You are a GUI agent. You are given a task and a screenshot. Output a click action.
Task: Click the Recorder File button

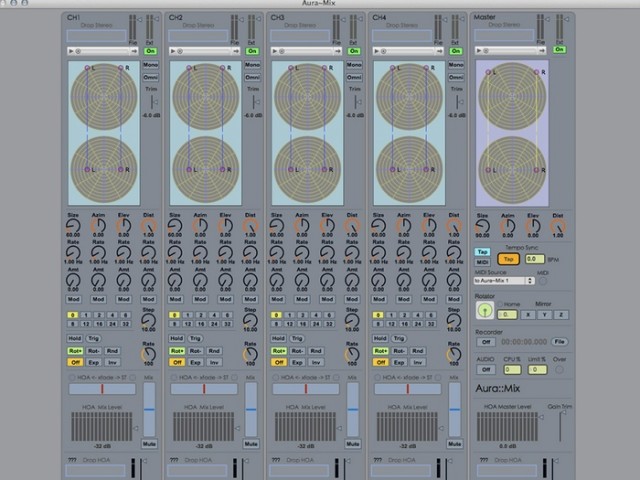click(x=559, y=342)
